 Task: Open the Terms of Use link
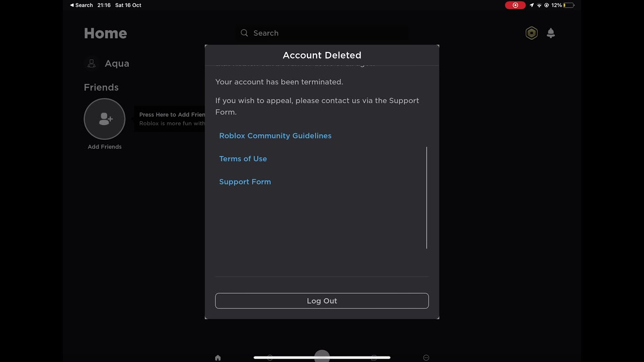243,159
